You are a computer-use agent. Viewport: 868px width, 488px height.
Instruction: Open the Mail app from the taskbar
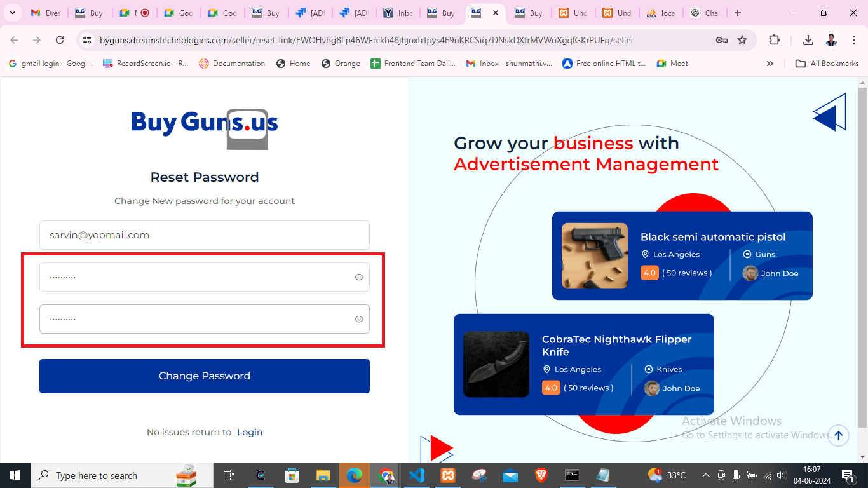(x=510, y=475)
